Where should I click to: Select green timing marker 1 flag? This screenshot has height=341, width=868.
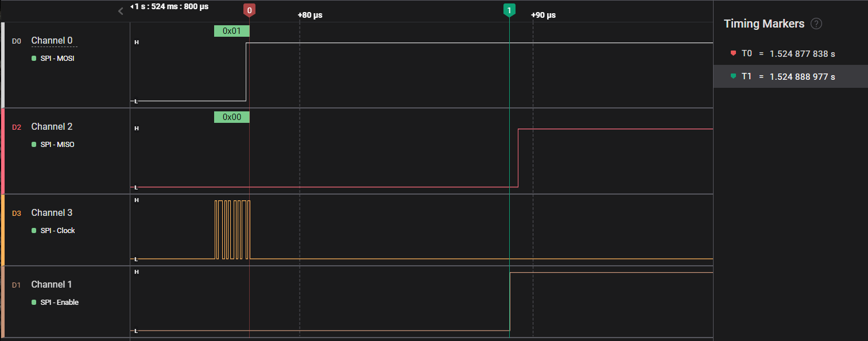pyautogui.click(x=509, y=10)
